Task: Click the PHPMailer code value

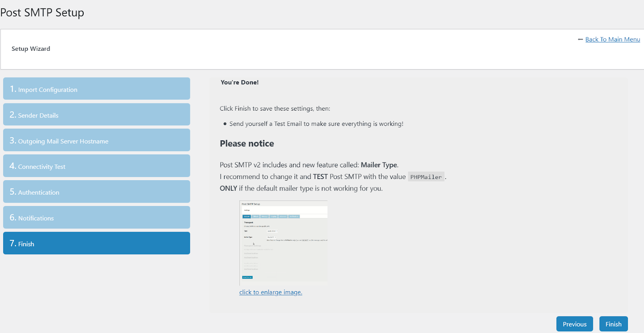Action: tap(426, 177)
